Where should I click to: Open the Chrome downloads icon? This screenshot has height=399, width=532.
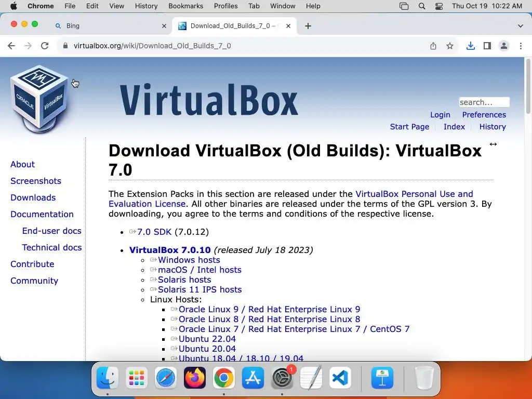pos(471,46)
